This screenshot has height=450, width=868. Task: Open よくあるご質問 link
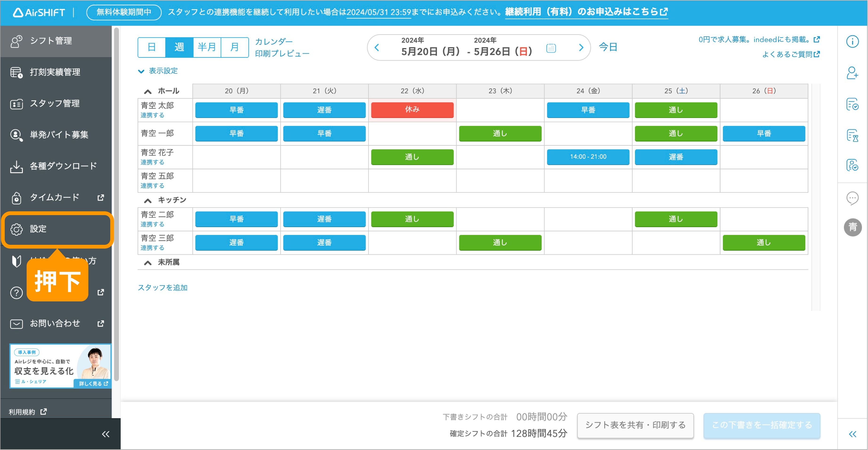[791, 54]
